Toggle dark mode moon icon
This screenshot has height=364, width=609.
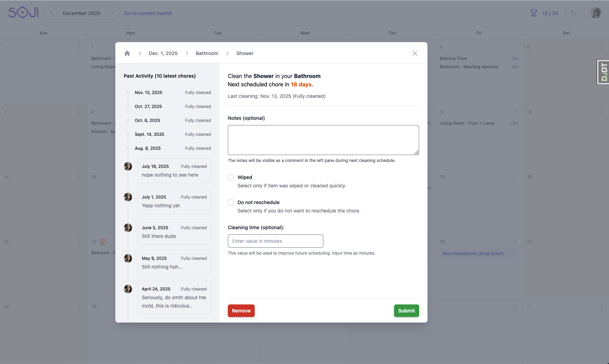(573, 13)
